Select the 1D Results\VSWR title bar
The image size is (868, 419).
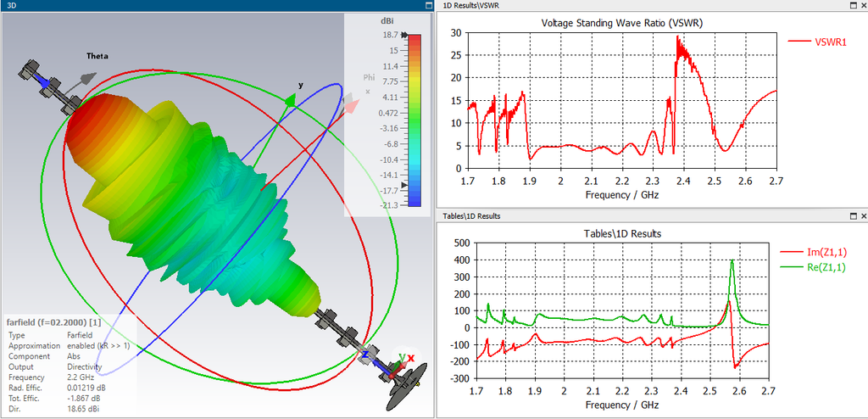pyautogui.click(x=652, y=5)
